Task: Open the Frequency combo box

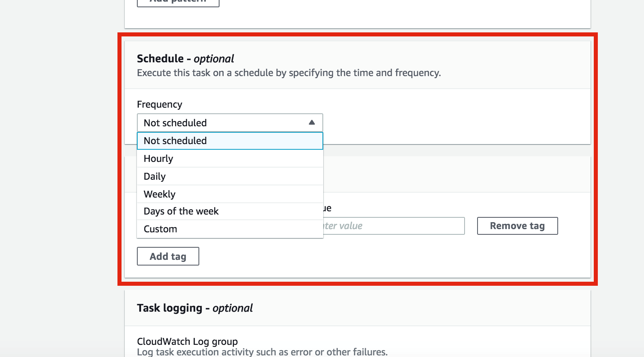Action: [x=229, y=122]
